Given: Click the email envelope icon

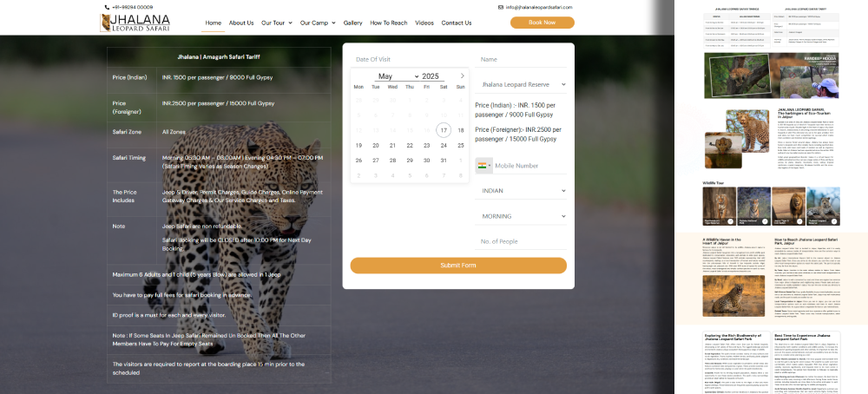Looking at the screenshot, I should pos(502,7).
